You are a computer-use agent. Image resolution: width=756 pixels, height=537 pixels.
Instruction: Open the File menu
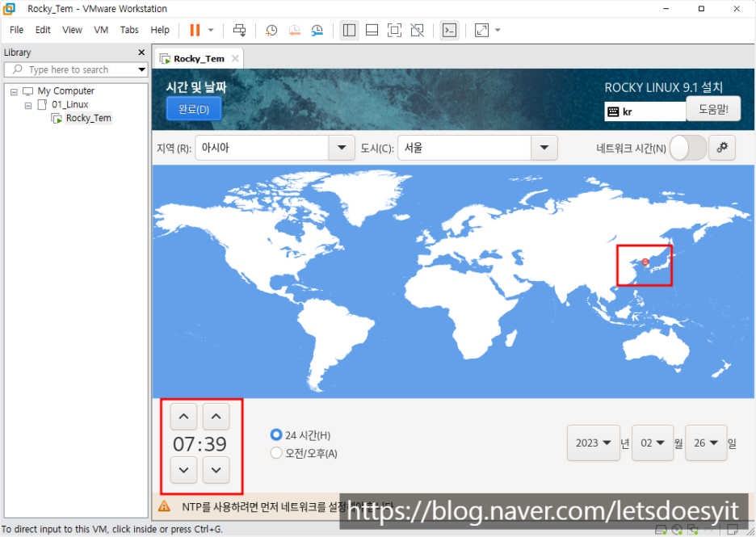16,30
